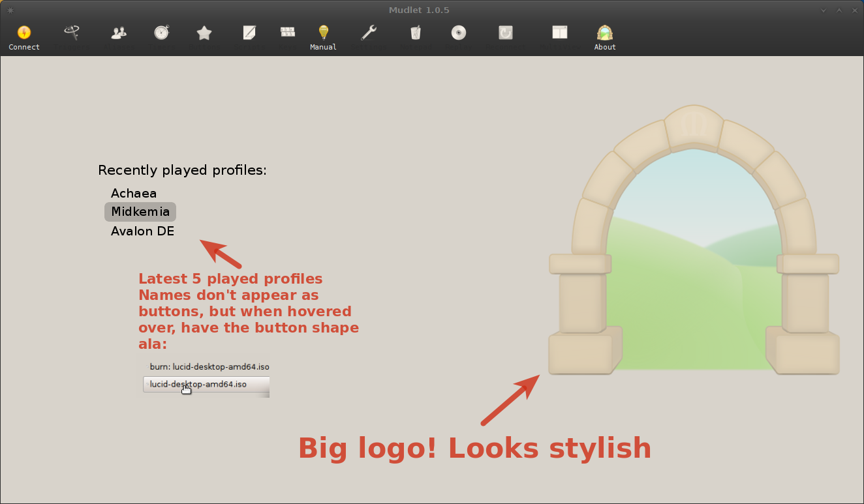Open the Scripts notepad-and-pencil icon
The height and width of the screenshot is (504, 864).
click(249, 33)
